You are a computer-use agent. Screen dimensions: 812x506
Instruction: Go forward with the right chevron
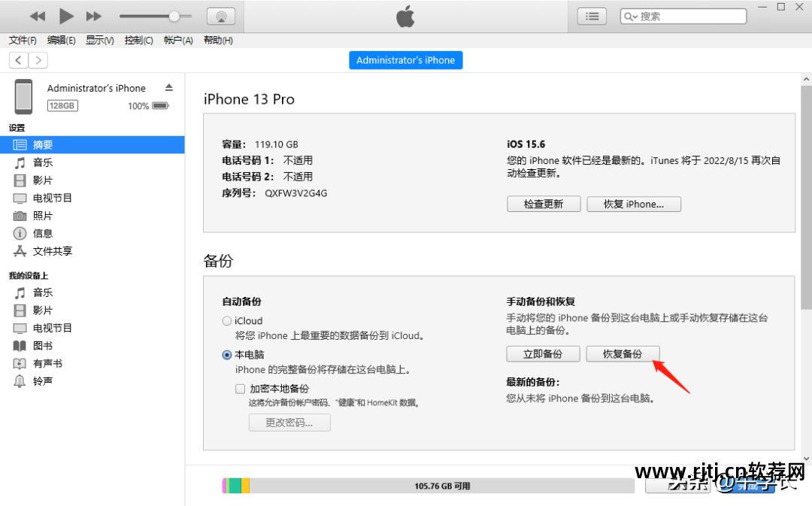coord(38,60)
